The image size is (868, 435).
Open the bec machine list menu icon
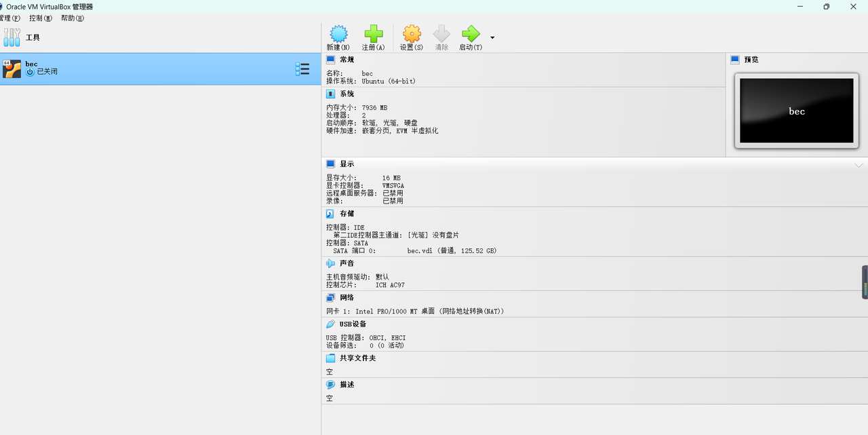pos(302,69)
